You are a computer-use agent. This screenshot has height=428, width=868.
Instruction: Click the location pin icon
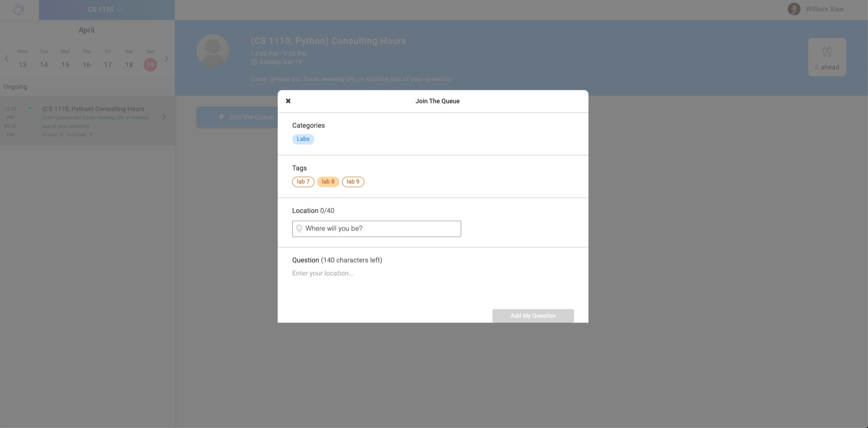(x=299, y=229)
